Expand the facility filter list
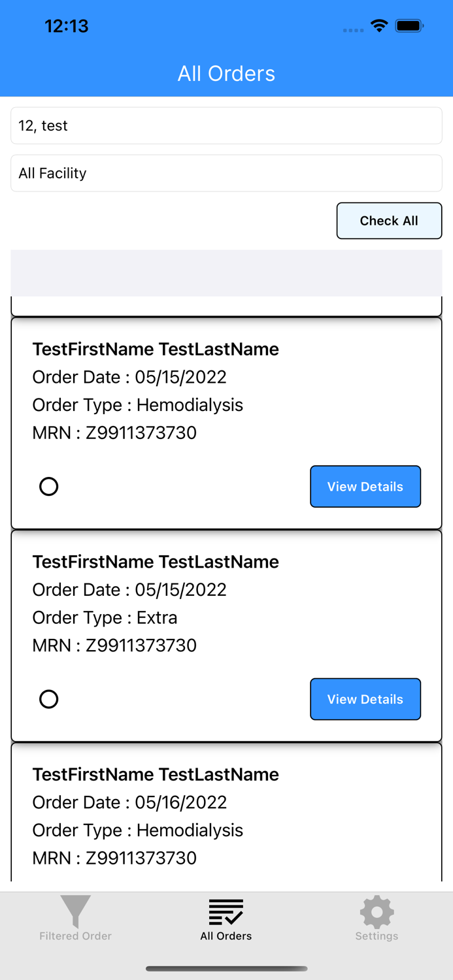The image size is (453, 980). tap(226, 173)
